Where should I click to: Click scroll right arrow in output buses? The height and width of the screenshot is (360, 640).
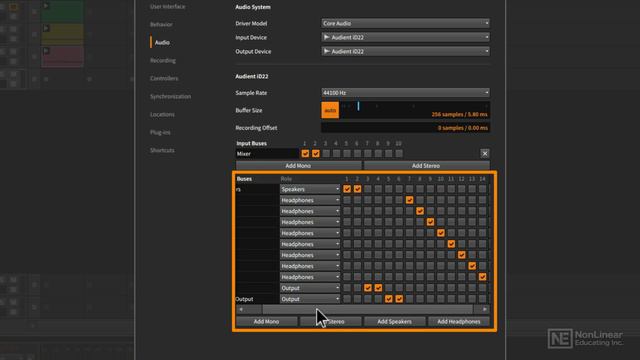click(x=484, y=309)
